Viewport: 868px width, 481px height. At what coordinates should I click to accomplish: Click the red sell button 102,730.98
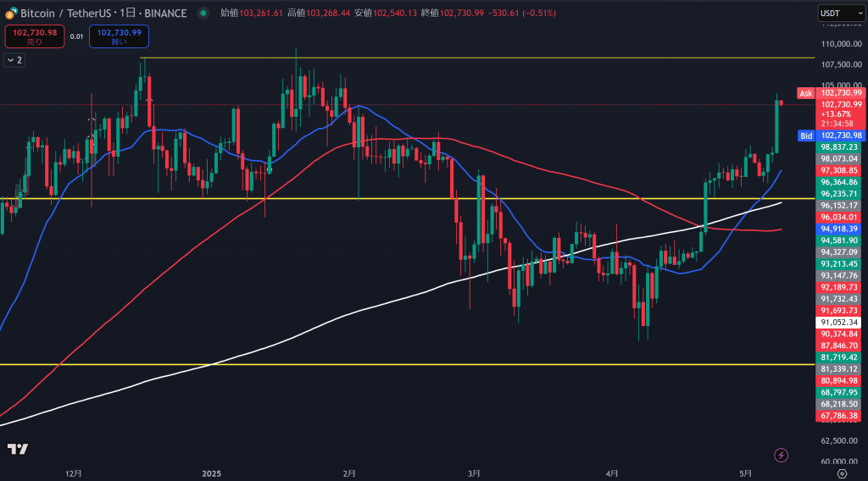pyautogui.click(x=35, y=36)
